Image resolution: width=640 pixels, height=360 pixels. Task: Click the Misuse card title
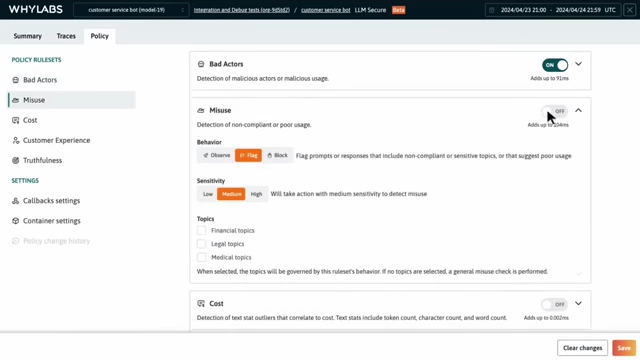coord(220,110)
